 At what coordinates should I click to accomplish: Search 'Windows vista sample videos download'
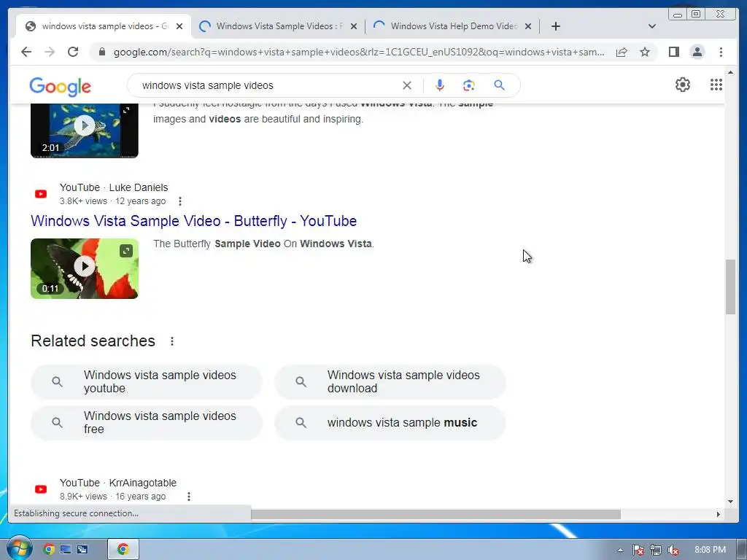(390, 382)
